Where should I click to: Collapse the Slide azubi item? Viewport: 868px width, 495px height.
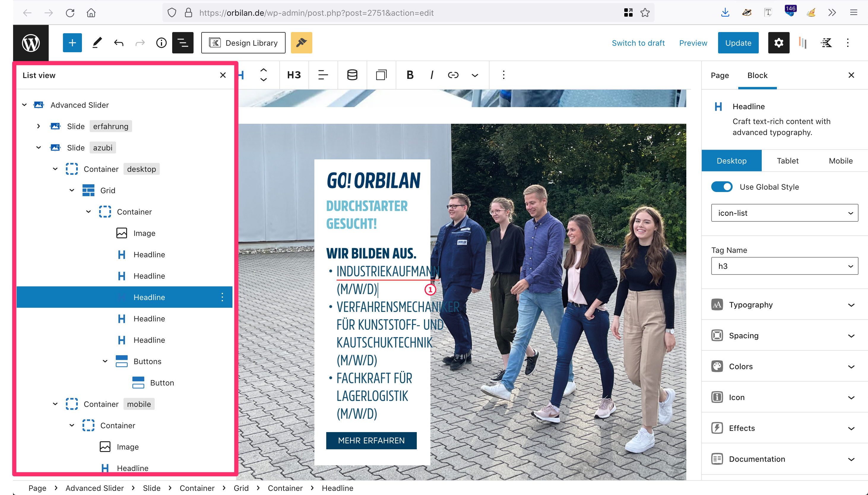coord(38,147)
